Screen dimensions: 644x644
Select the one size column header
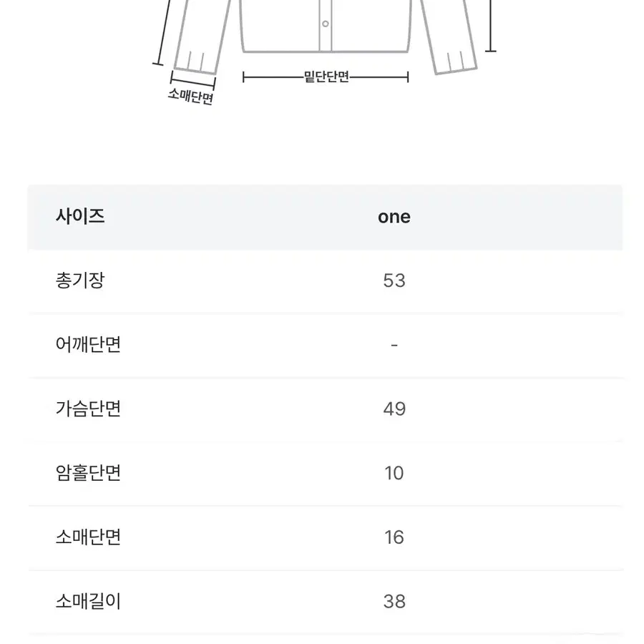click(x=394, y=217)
